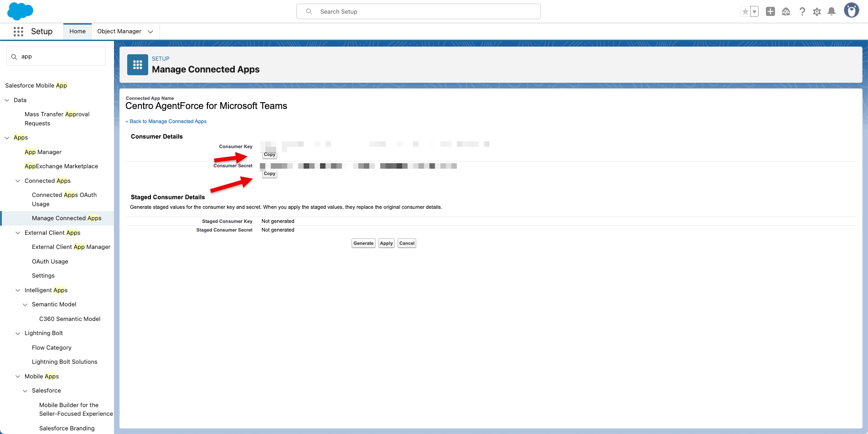
Task: Collapse the Data section in sidebar
Action: 7,100
